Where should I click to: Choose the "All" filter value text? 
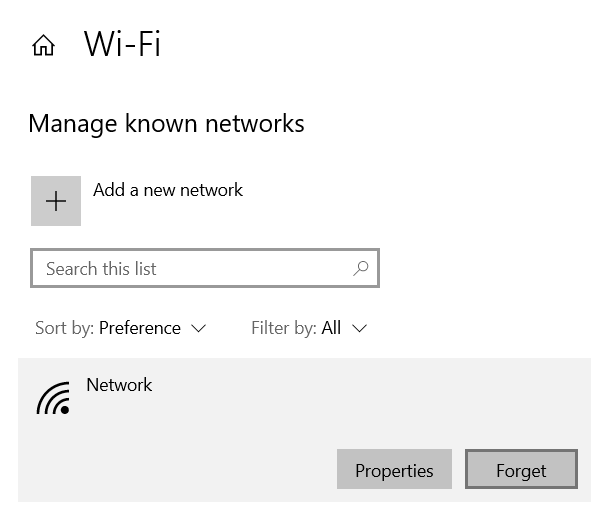click(331, 328)
